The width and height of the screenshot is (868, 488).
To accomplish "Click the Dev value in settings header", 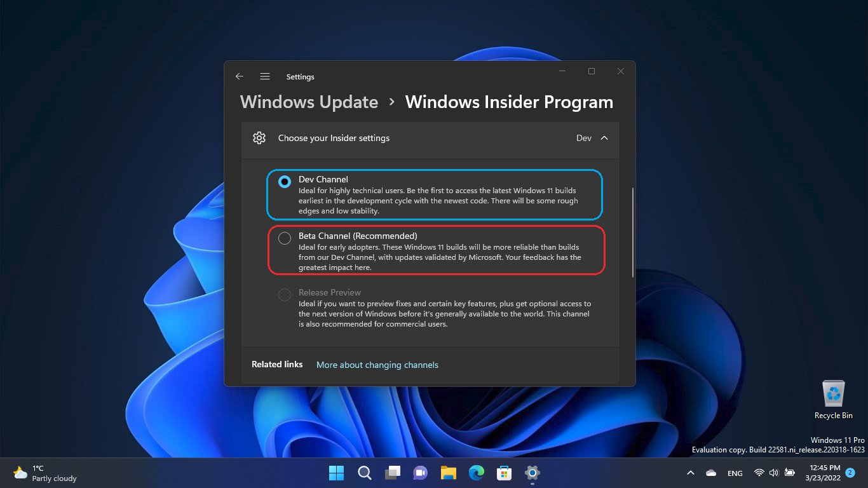I will click(584, 138).
